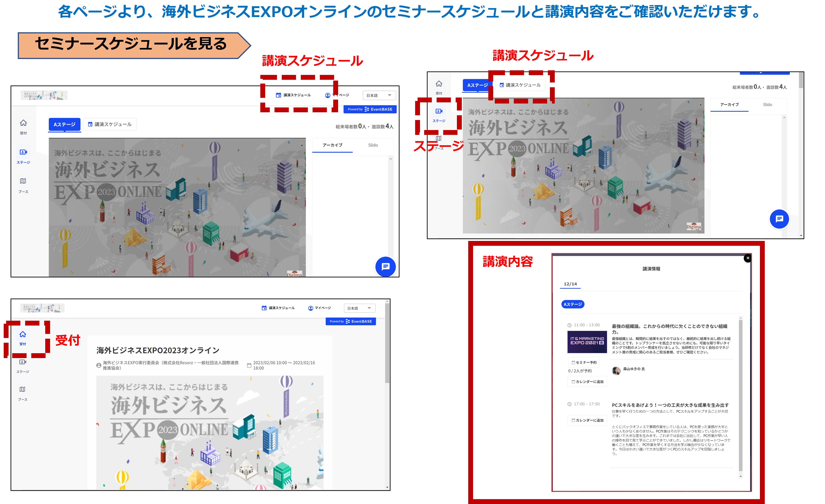Open blue chat bubble button in upper-left screenshot
825x504 pixels.
pos(385,267)
